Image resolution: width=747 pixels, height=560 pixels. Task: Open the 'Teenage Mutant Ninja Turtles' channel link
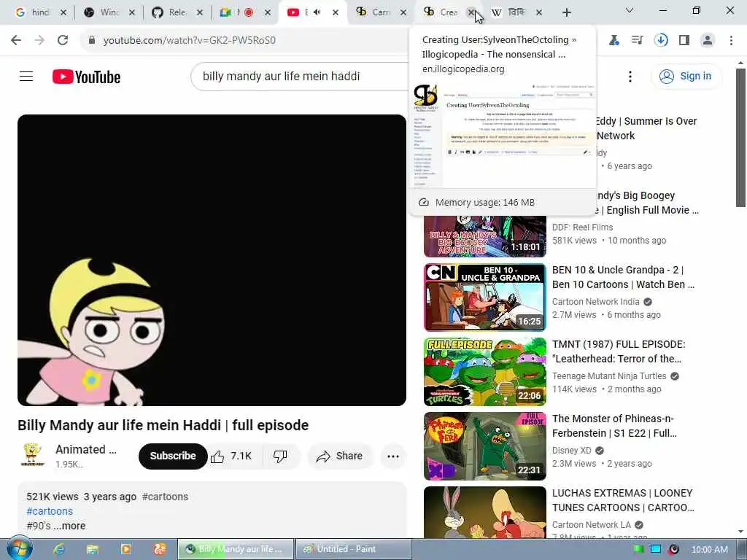[609, 376]
